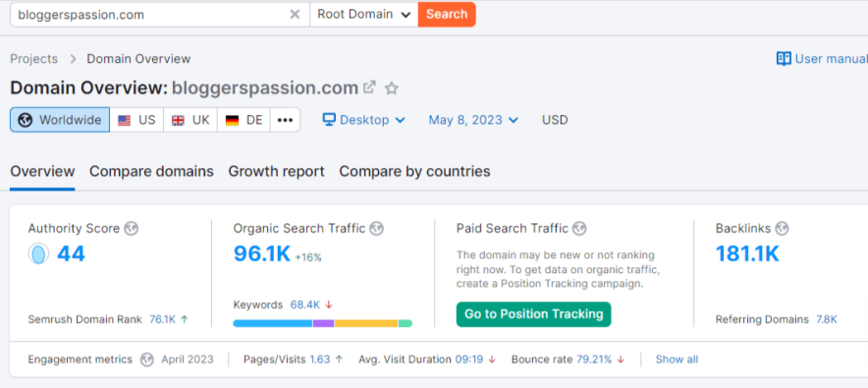
Task: Click the globe icon next to Paid Search Traffic
Action: click(579, 228)
